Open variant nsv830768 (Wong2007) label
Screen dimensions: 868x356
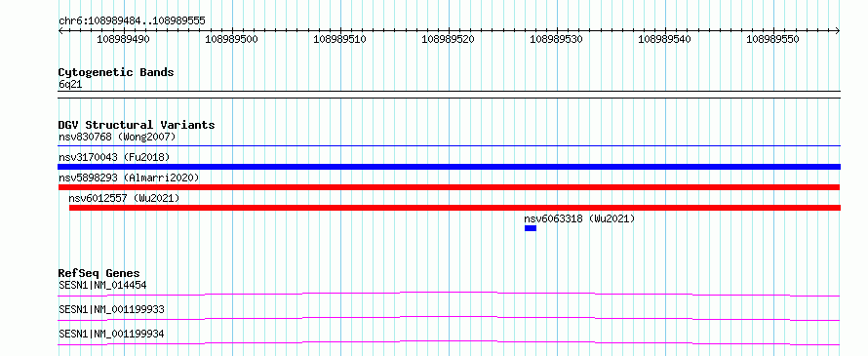[x=117, y=137]
